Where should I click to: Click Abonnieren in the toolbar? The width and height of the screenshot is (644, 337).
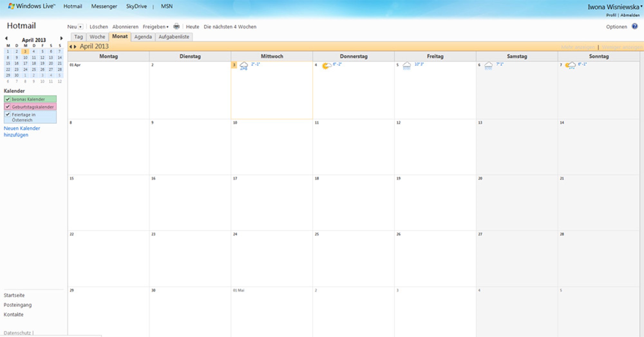click(125, 27)
